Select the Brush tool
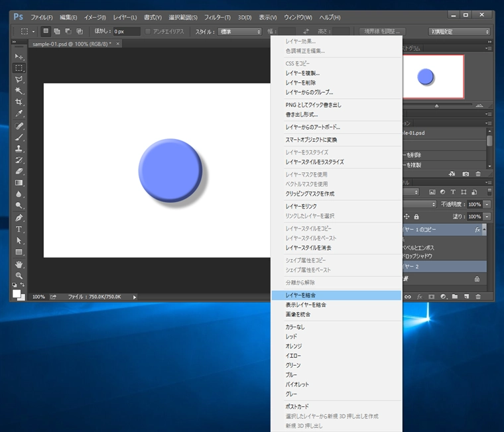The image size is (504, 432). [x=19, y=137]
